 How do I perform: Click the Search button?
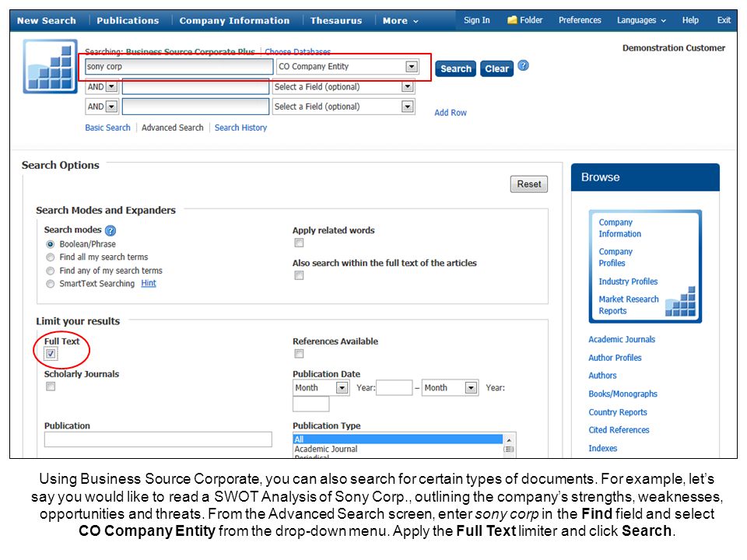coord(455,68)
